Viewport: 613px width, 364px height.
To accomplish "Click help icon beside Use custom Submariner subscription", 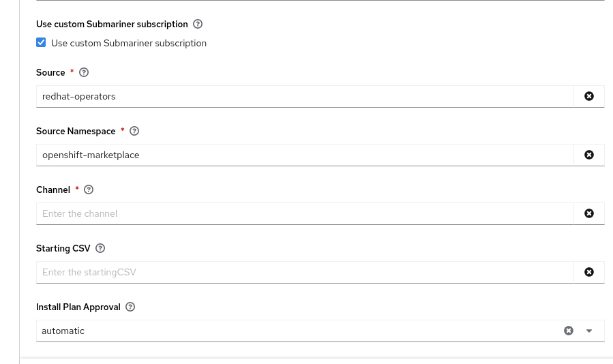I will click(x=198, y=24).
